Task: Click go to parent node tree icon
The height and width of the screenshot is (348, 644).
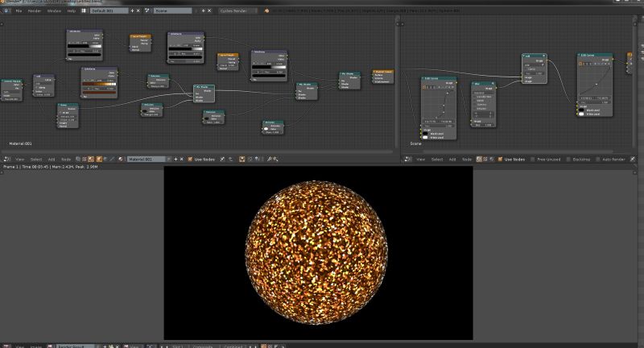Action: [230, 159]
